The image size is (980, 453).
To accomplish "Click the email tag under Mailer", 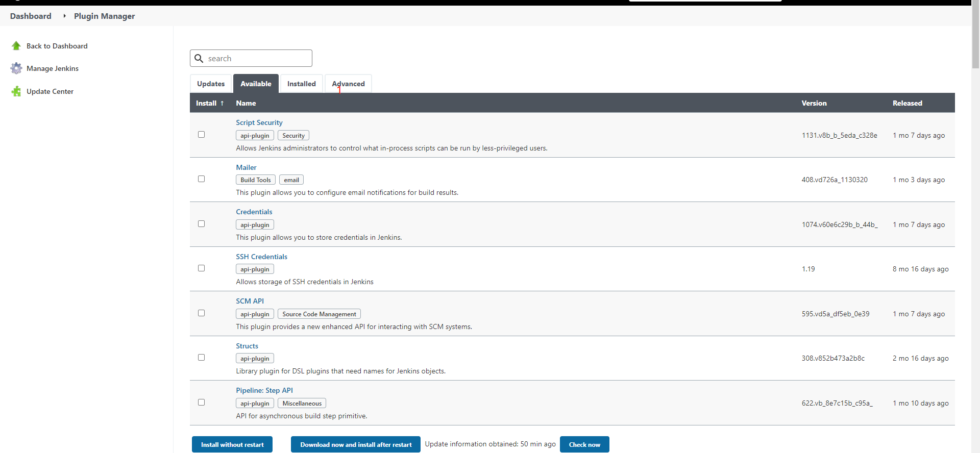I will point(291,180).
